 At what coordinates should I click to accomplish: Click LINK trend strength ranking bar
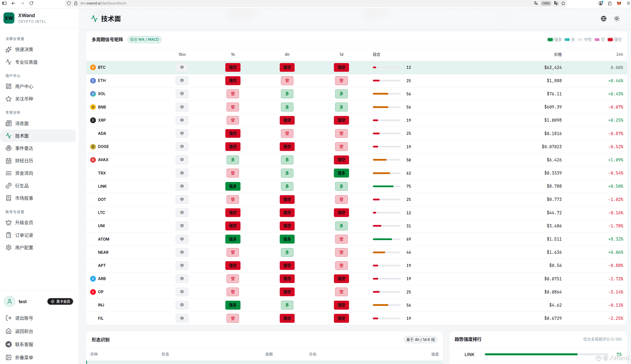coord(547,354)
